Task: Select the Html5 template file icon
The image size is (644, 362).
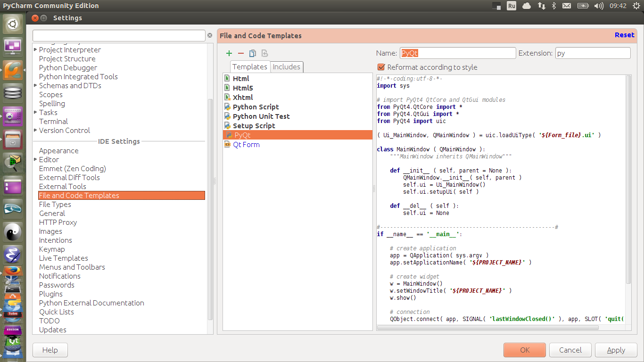Action: [x=228, y=88]
